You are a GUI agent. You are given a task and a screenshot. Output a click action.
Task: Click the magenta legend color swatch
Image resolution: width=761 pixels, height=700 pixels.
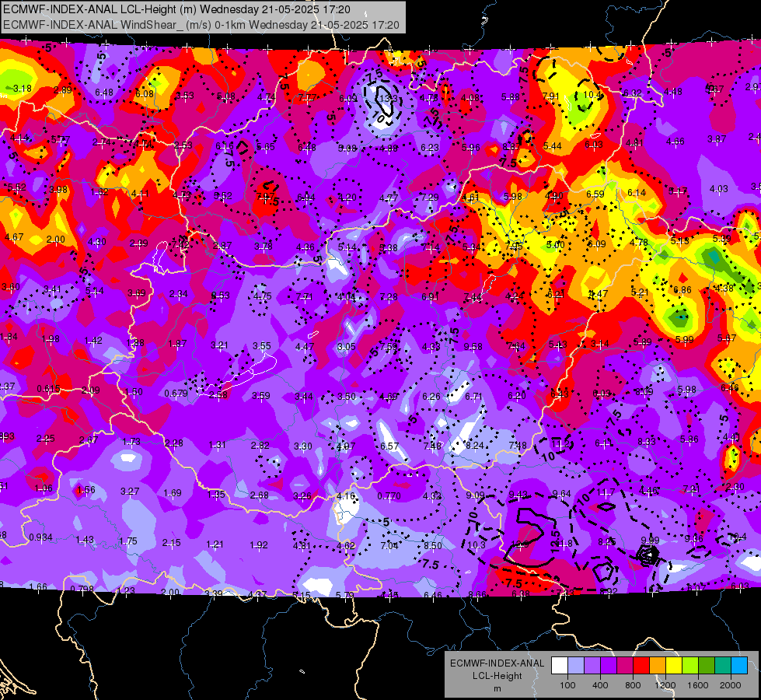coord(625,666)
